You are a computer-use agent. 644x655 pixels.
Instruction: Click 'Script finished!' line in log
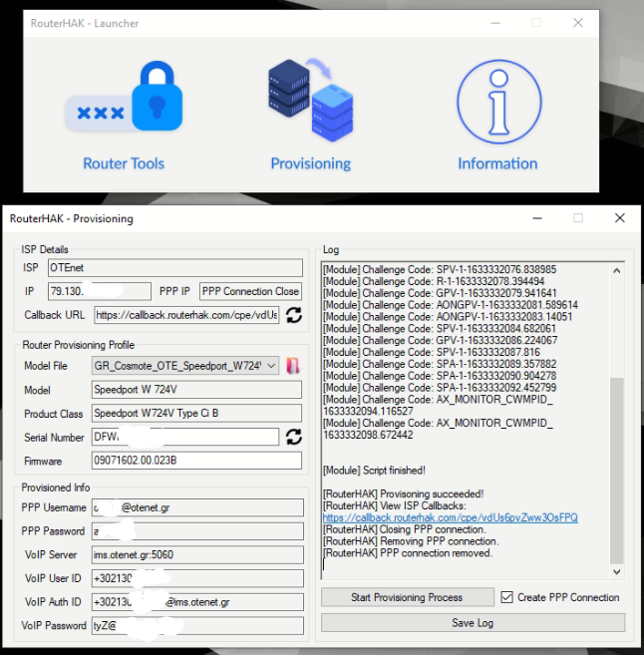[x=374, y=471]
